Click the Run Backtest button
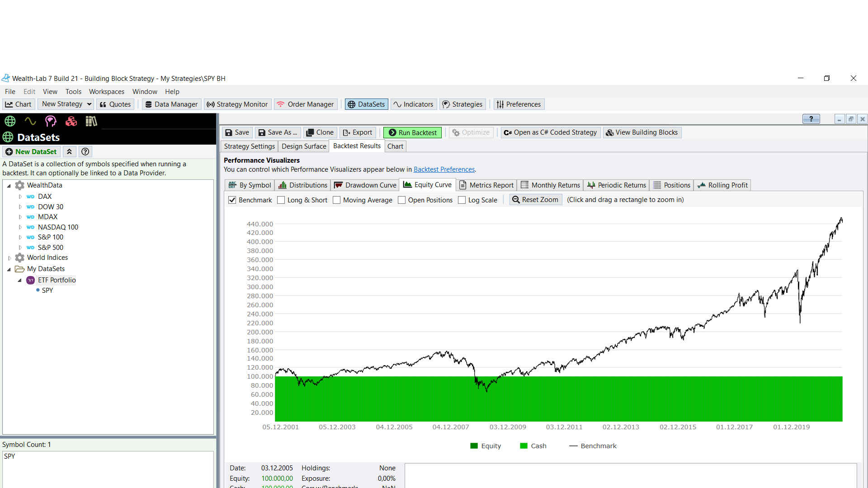 tap(412, 132)
